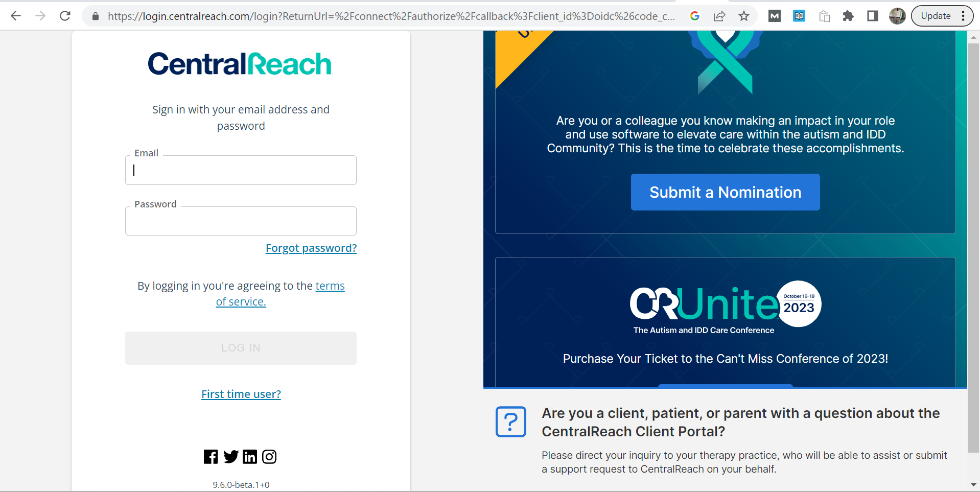The height and width of the screenshot is (492, 980).
Task: Open CentralReach LinkedIn icon
Action: pos(250,457)
